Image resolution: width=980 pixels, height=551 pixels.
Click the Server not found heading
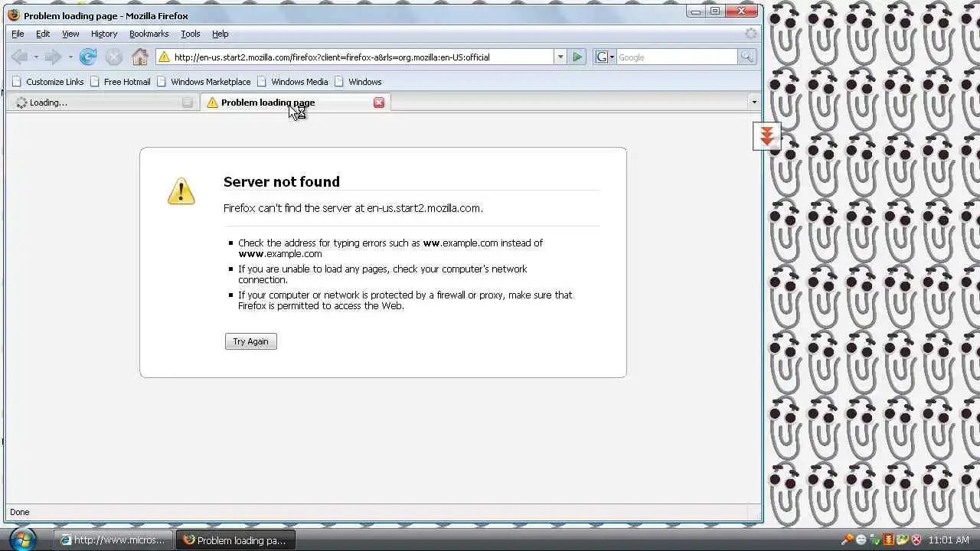[282, 181]
